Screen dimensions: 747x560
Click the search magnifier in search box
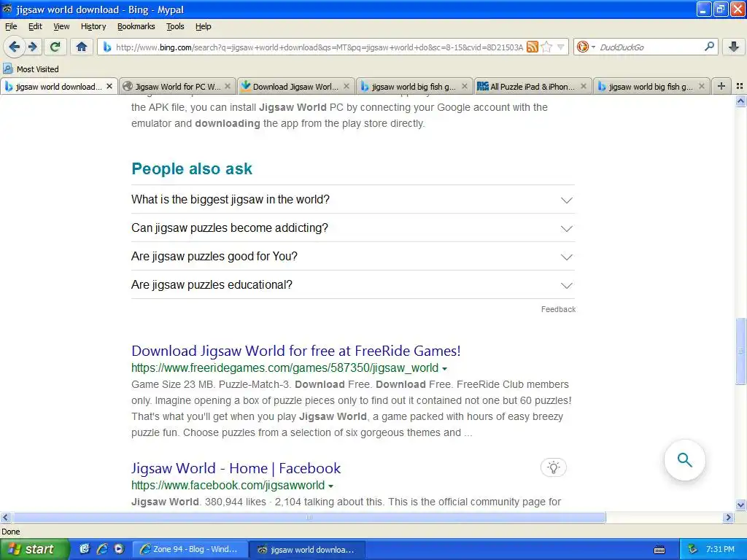pos(709,46)
